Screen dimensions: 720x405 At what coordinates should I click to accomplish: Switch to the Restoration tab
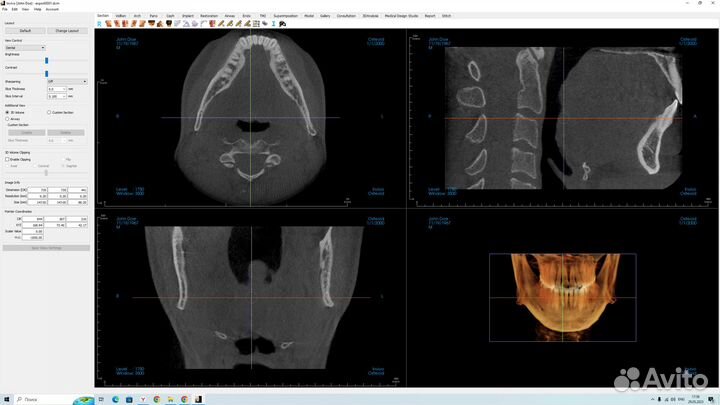click(209, 16)
